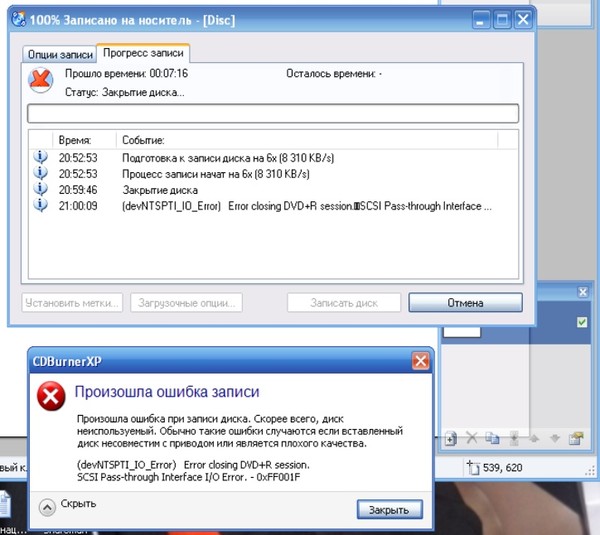600x535 pixels.
Task: Merge layer down icon in layers panel
Action: (x=514, y=438)
